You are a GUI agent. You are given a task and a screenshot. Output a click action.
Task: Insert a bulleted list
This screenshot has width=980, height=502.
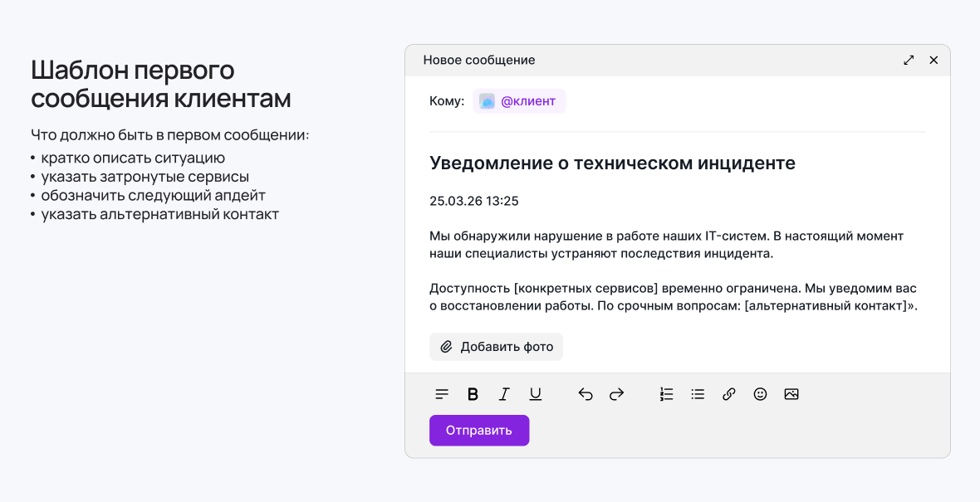click(698, 394)
